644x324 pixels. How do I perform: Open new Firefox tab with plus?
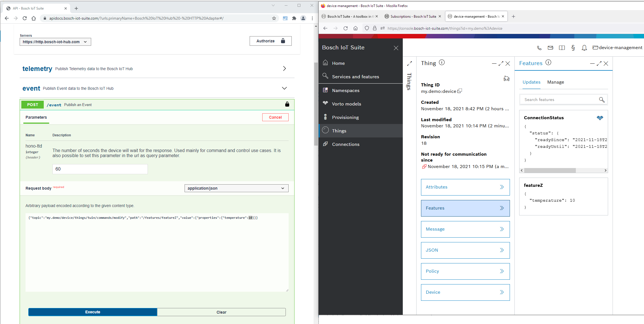pyautogui.click(x=514, y=17)
